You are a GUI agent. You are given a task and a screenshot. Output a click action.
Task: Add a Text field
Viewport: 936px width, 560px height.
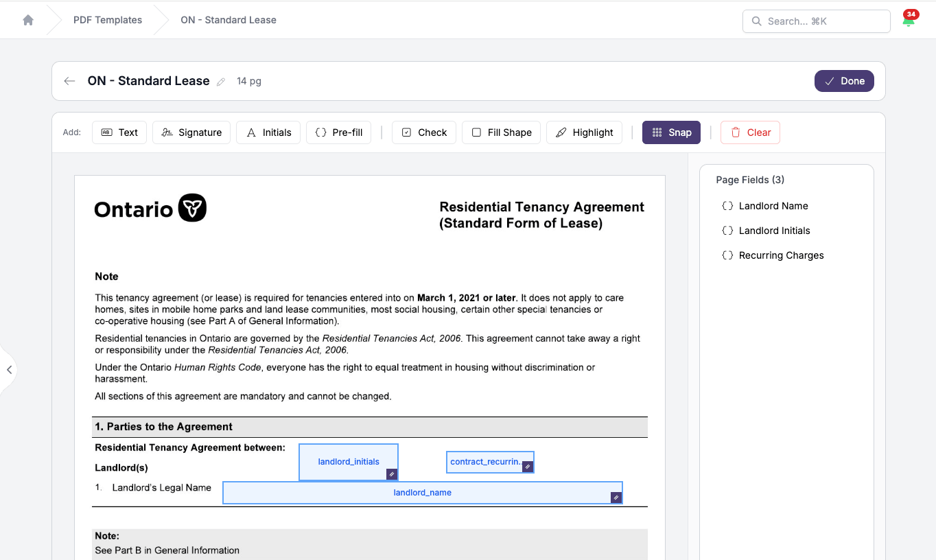tap(119, 132)
